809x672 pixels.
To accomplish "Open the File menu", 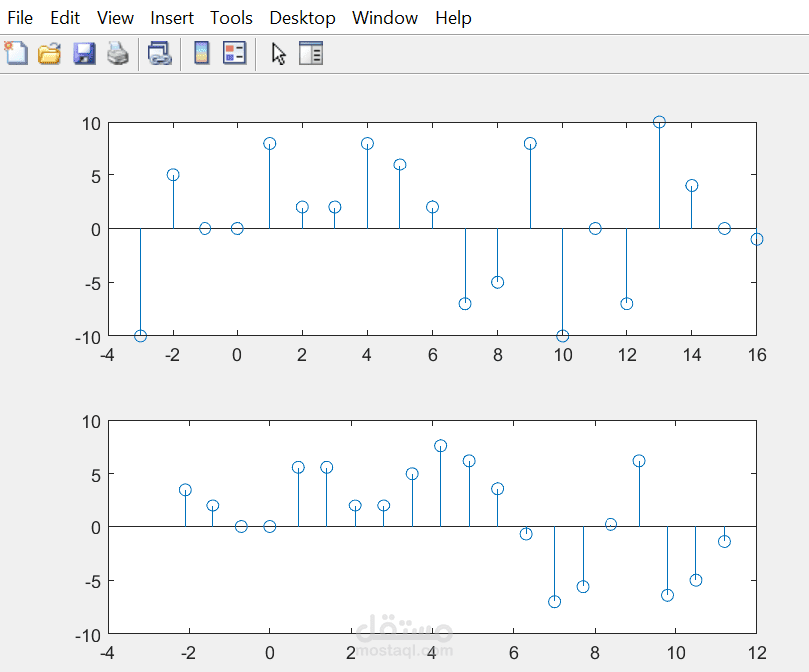I will [x=20, y=18].
